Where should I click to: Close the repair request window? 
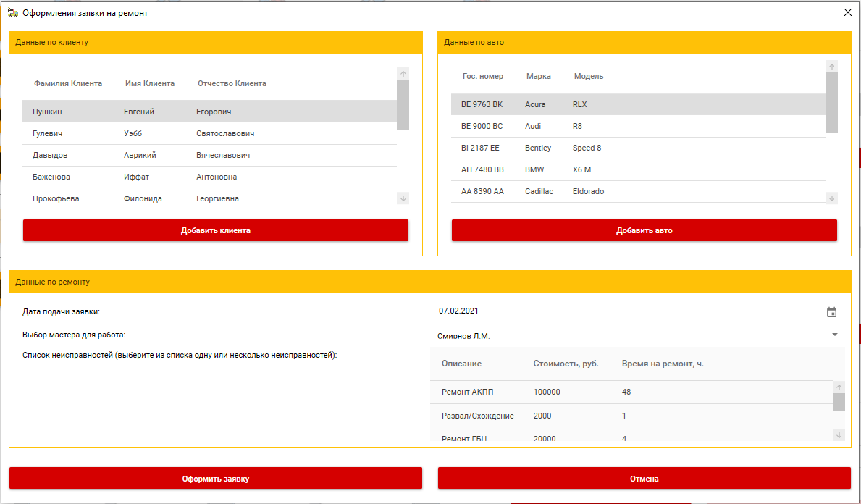tap(848, 12)
